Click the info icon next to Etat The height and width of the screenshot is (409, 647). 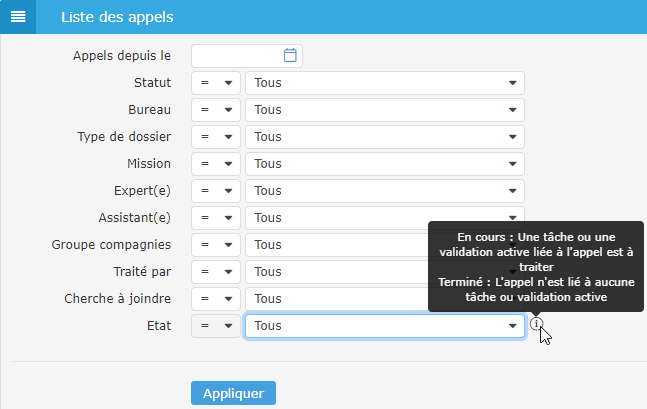coord(537,324)
